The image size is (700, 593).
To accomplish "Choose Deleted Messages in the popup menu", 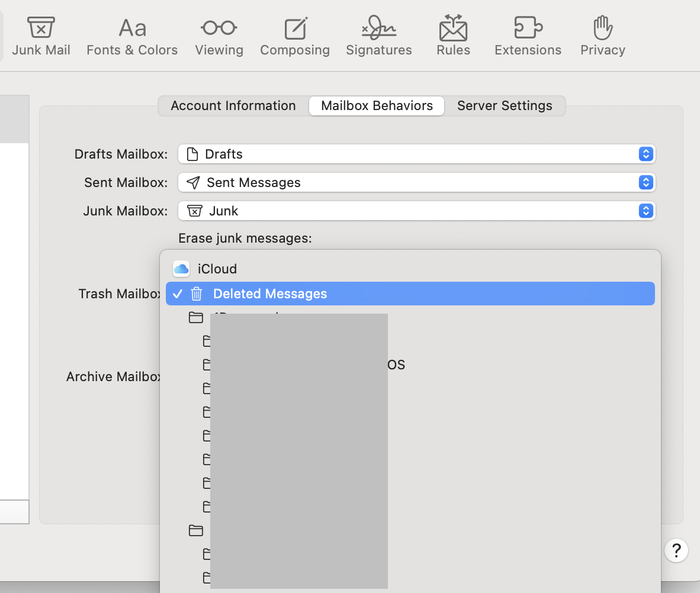I will point(269,294).
